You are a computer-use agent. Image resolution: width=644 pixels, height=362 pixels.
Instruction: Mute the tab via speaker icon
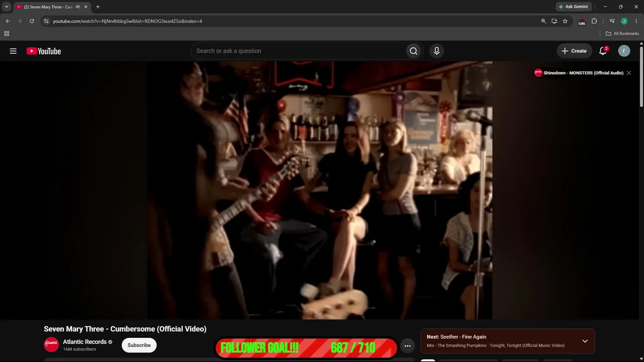tap(77, 7)
